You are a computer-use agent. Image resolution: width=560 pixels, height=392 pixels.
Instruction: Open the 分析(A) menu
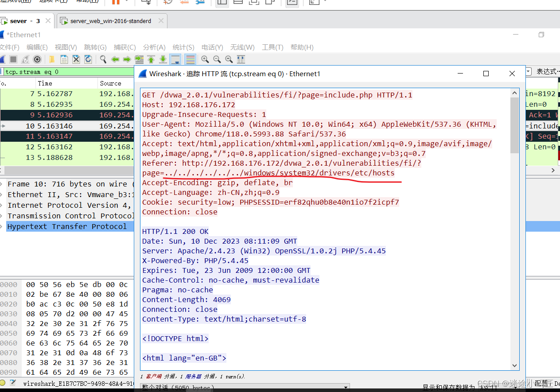point(154,47)
